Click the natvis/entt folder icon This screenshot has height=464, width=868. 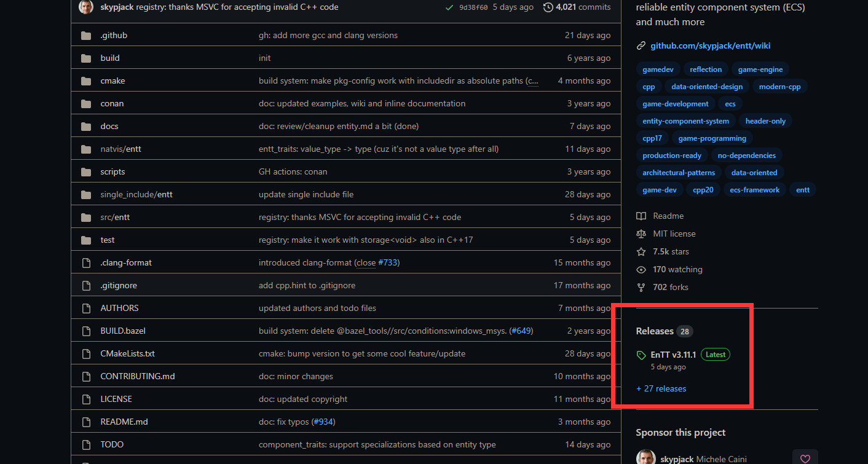tap(86, 149)
